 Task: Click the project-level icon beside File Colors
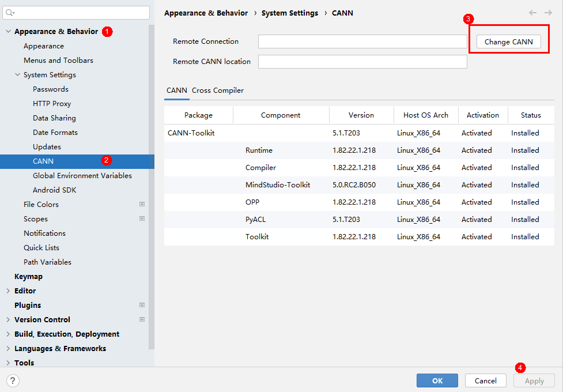point(142,204)
